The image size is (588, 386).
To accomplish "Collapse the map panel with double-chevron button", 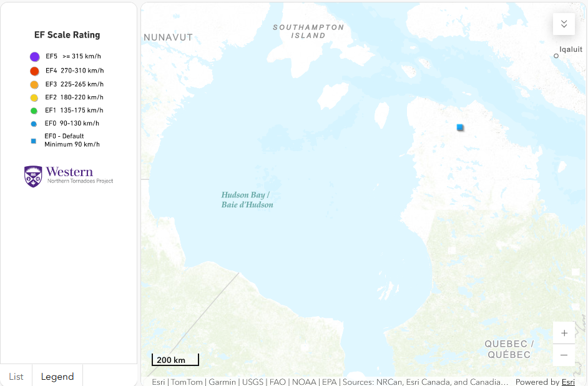I will coord(564,24).
